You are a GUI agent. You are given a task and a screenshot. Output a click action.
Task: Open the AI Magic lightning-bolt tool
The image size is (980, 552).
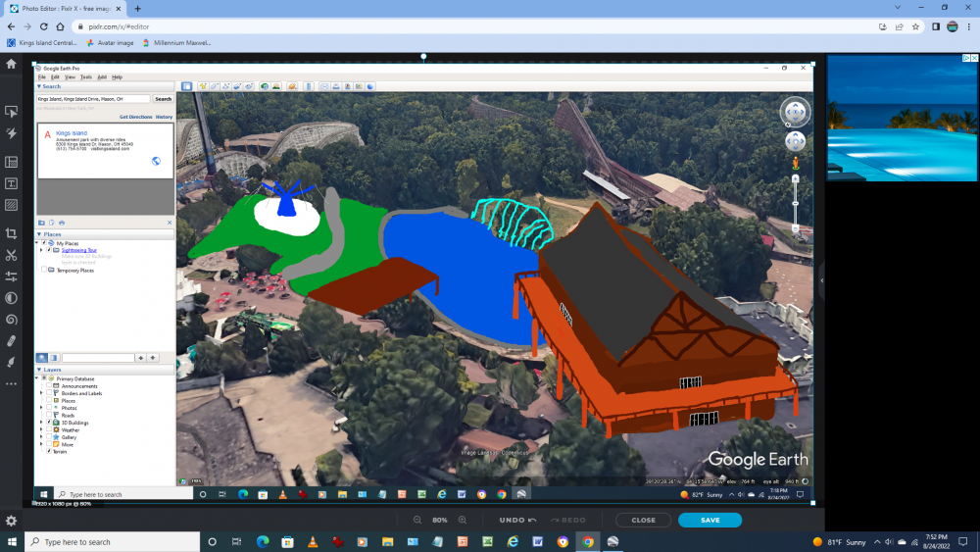pos(11,133)
